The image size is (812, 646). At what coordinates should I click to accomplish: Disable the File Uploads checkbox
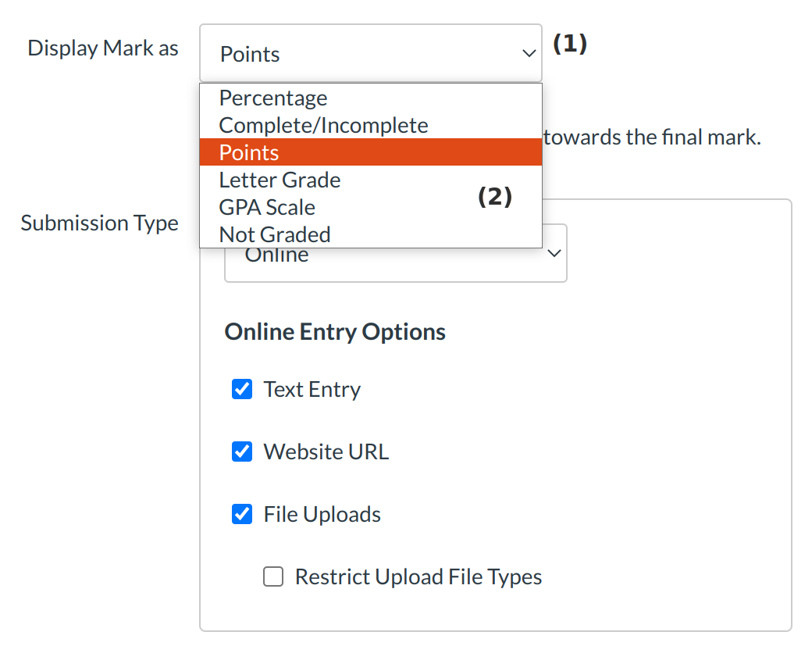(242, 514)
